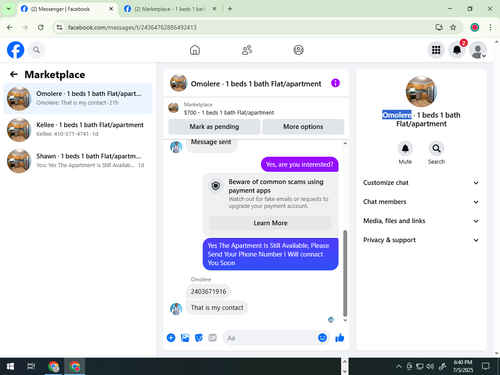Open Omolere conversation in list
The image size is (500, 375).
[78, 98]
